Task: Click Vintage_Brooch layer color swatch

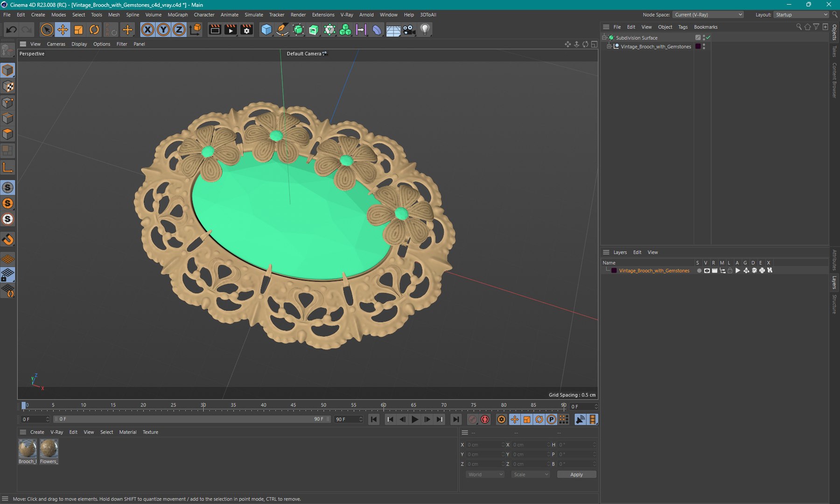Action: tap(614, 271)
